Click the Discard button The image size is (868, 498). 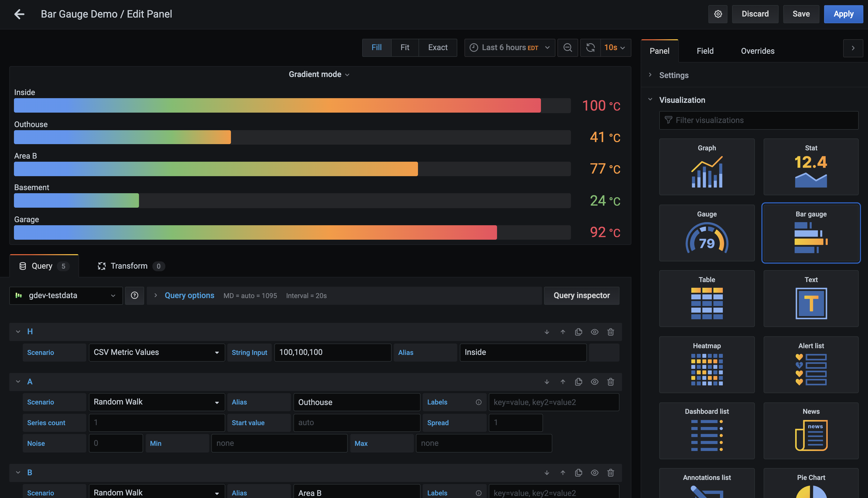pos(755,14)
